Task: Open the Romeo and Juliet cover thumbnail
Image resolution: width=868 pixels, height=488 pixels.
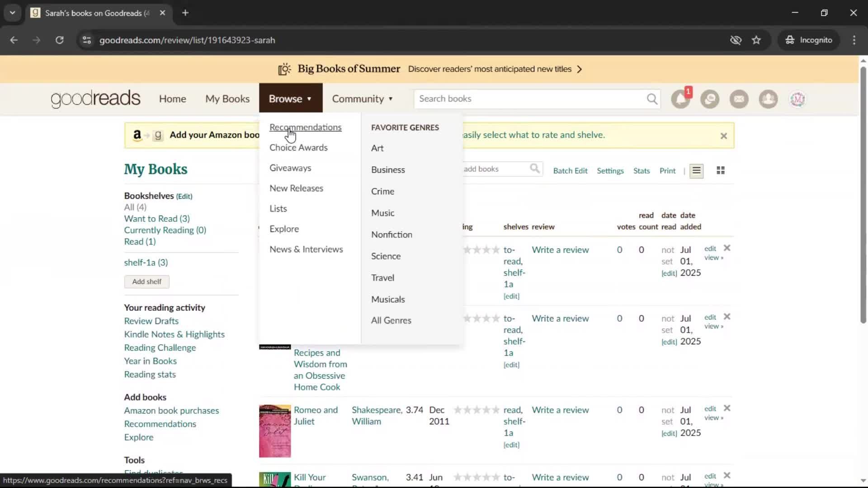Action: coord(275,431)
